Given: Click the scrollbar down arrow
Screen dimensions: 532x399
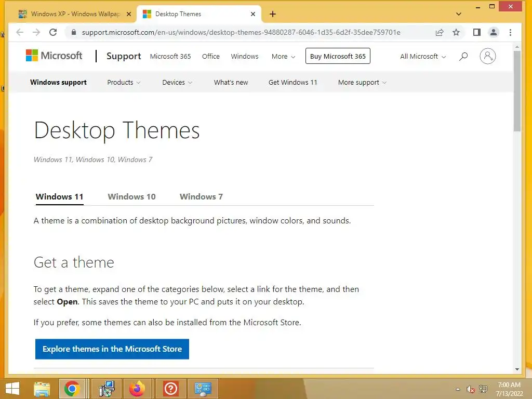Looking at the screenshot, I should 517,369.
